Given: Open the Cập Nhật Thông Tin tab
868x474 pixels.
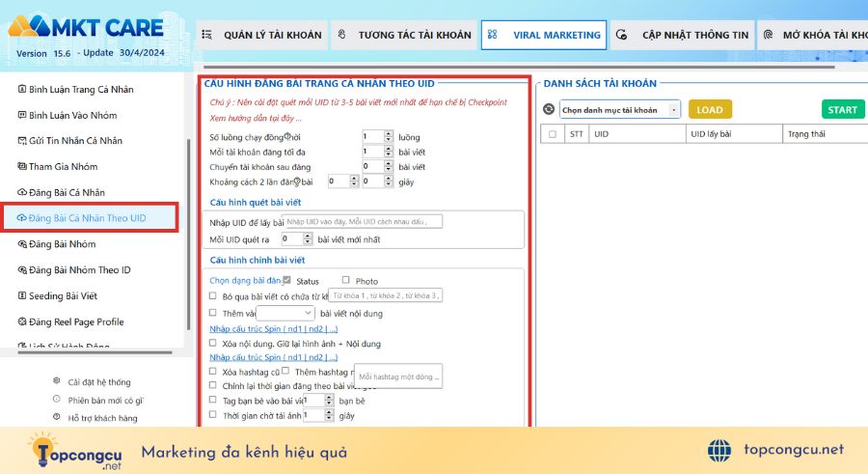Looking at the screenshot, I should 682,35.
